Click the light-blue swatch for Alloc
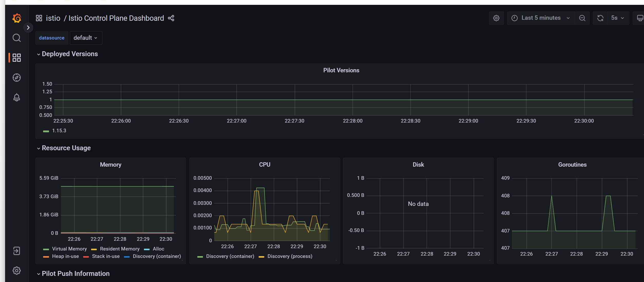This screenshot has height=282, width=644. pos(147,249)
